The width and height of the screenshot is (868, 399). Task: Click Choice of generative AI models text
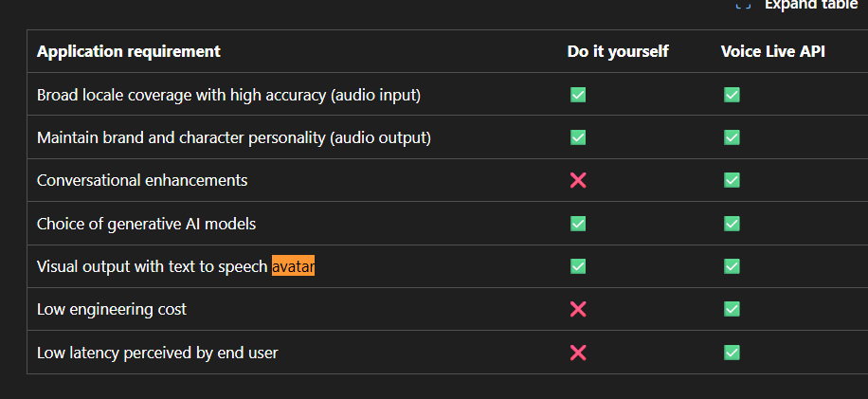pos(146,224)
